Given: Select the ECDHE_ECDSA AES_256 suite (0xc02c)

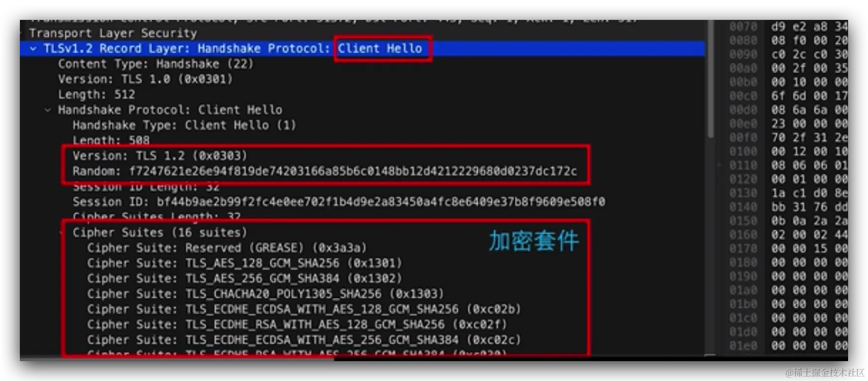Looking at the screenshot, I should click(304, 340).
